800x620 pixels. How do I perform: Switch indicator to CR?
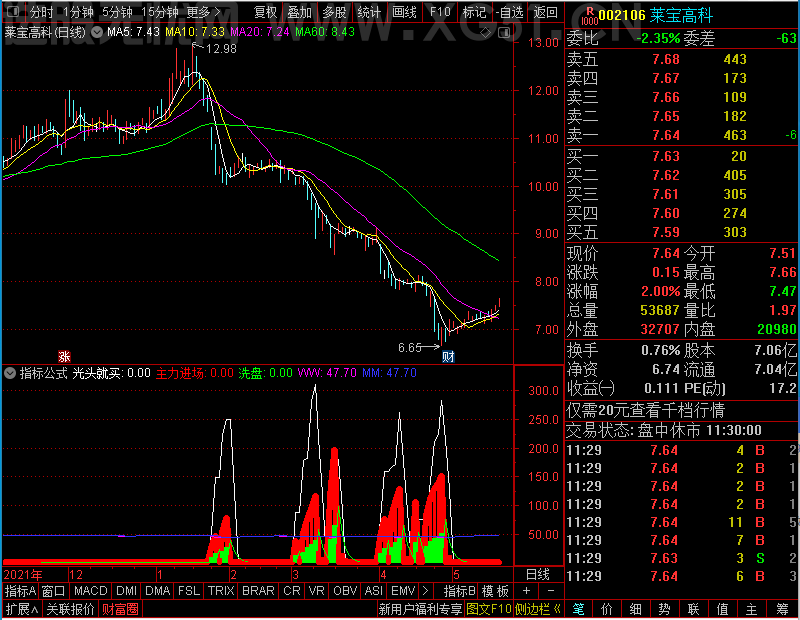292,591
